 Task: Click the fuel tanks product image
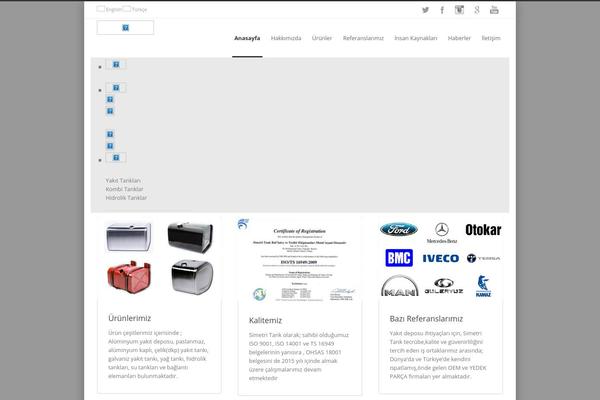[x=159, y=258]
